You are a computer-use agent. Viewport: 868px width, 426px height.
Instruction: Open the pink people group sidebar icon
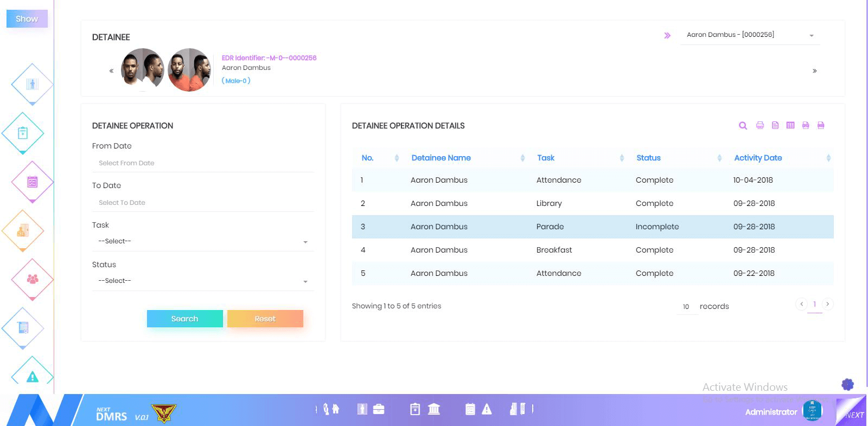point(33,279)
